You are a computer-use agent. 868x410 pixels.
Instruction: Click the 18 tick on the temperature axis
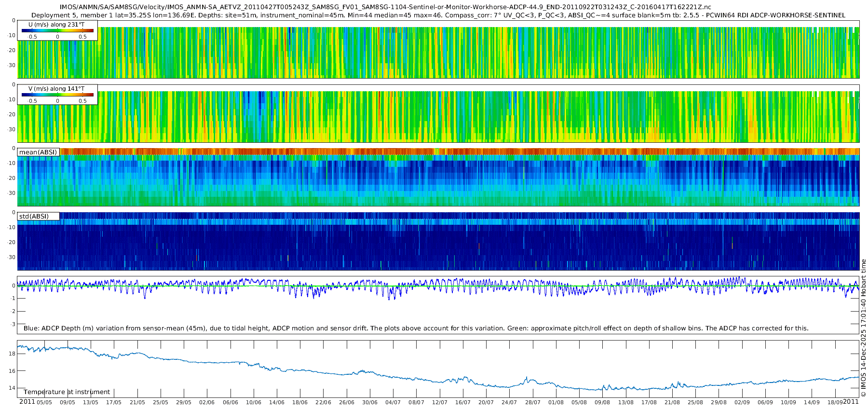(12, 354)
